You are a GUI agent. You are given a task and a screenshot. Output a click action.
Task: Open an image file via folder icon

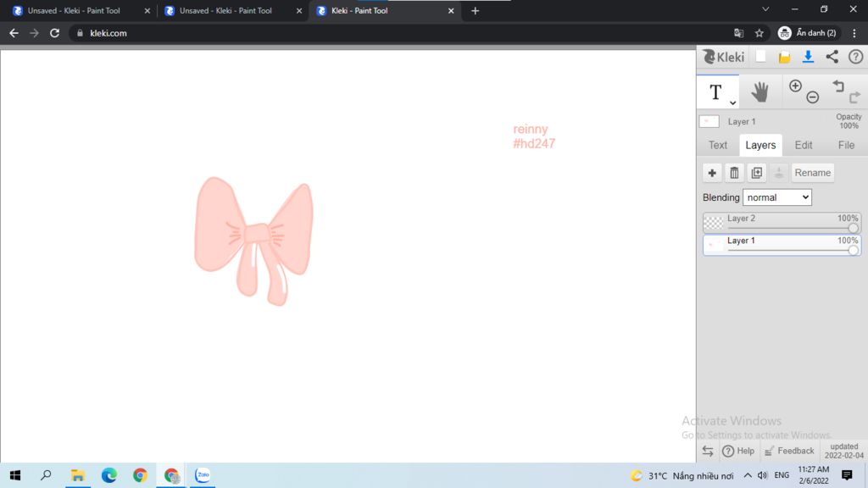pos(784,57)
